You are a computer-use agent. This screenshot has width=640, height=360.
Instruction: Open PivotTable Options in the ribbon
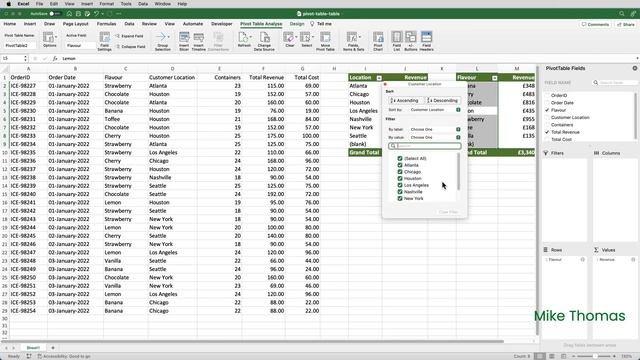coord(49,40)
